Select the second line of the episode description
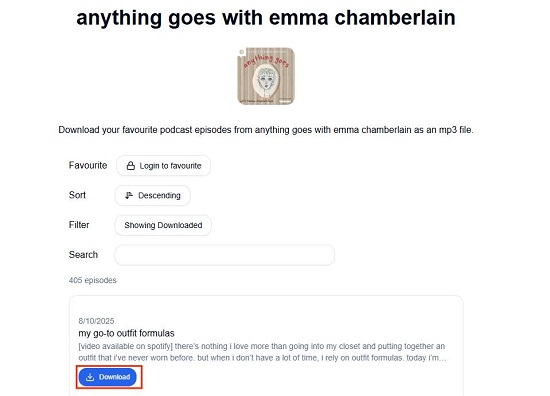Viewport: 550px width, 396px height. pyautogui.click(x=262, y=358)
